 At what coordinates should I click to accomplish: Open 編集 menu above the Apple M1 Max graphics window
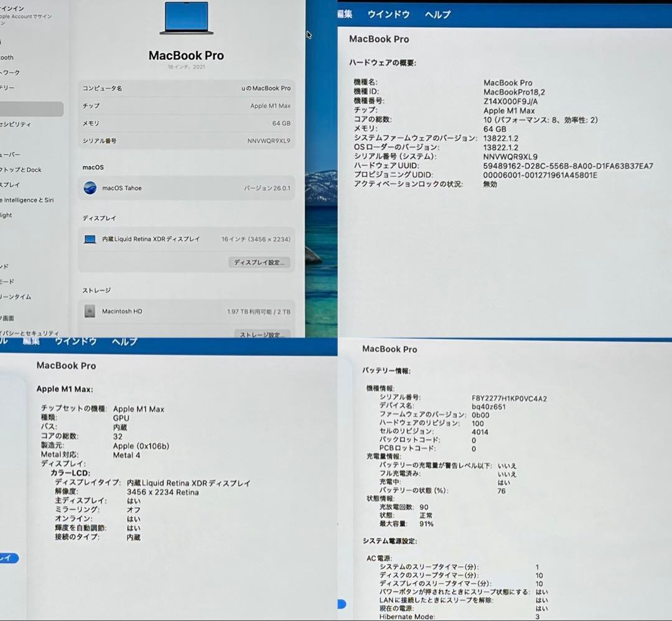coord(31,341)
